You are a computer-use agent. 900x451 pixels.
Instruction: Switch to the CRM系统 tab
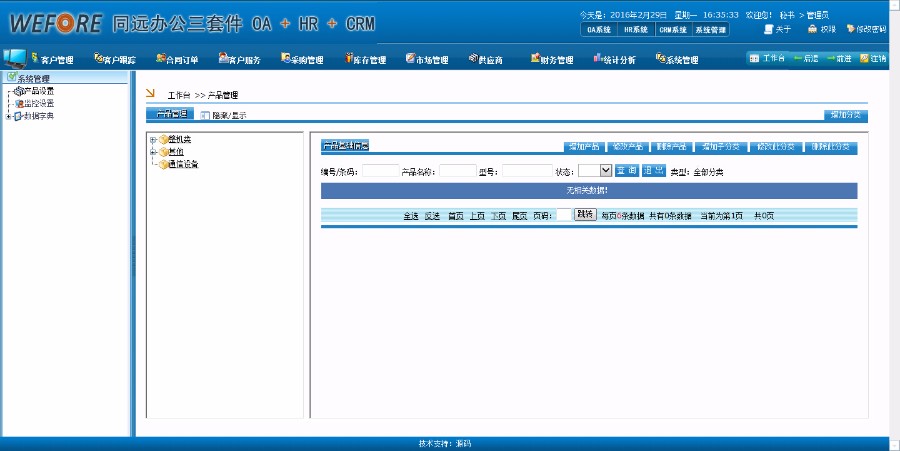tap(673, 30)
